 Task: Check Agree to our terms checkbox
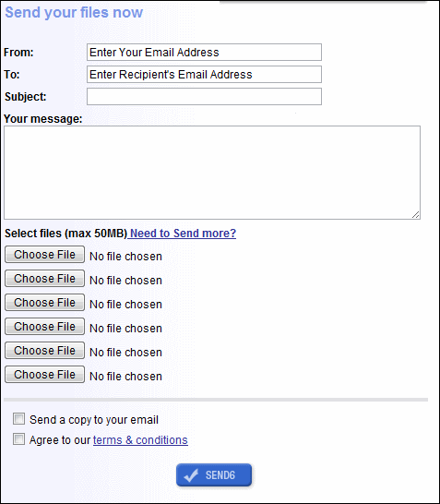click(x=18, y=439)
